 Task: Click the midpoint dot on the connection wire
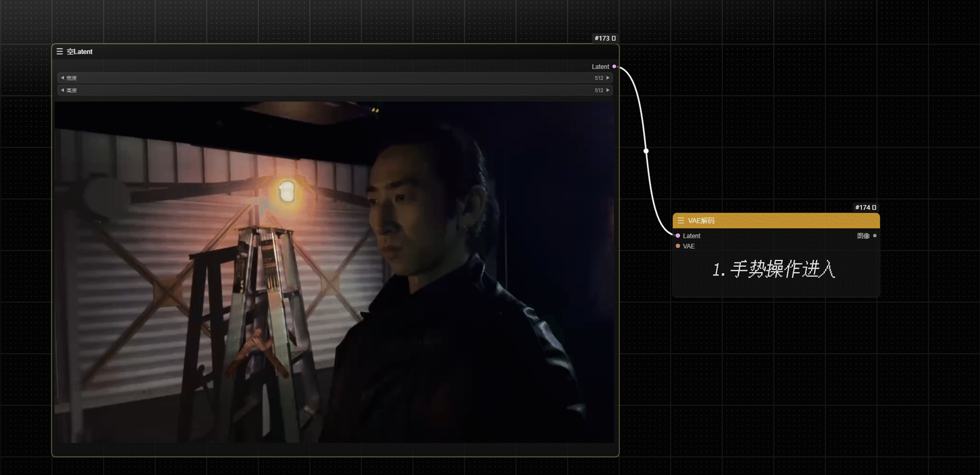[x=646, y=151]
